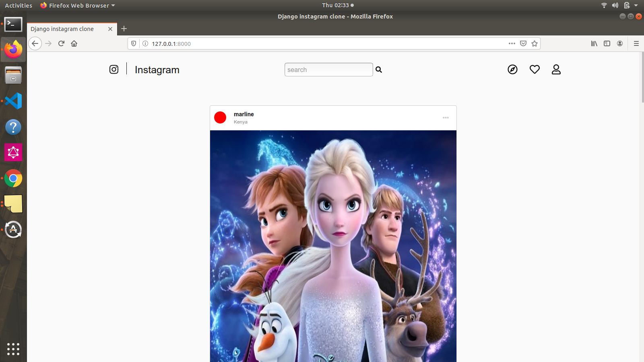Go to the Firefox home page

coord(74,43)
